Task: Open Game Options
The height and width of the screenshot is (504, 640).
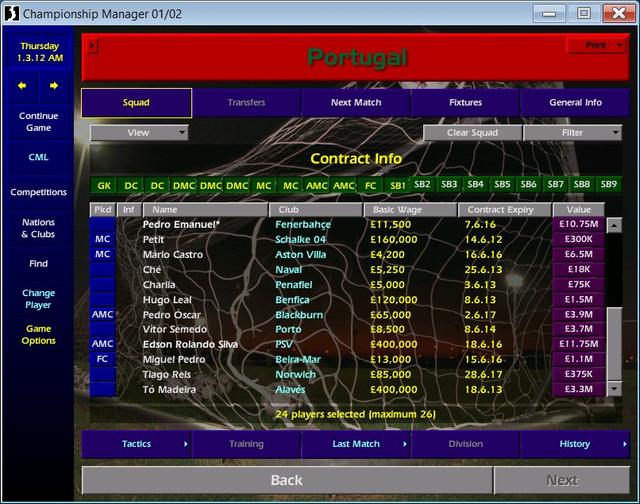Action: [x=39, y=335]
